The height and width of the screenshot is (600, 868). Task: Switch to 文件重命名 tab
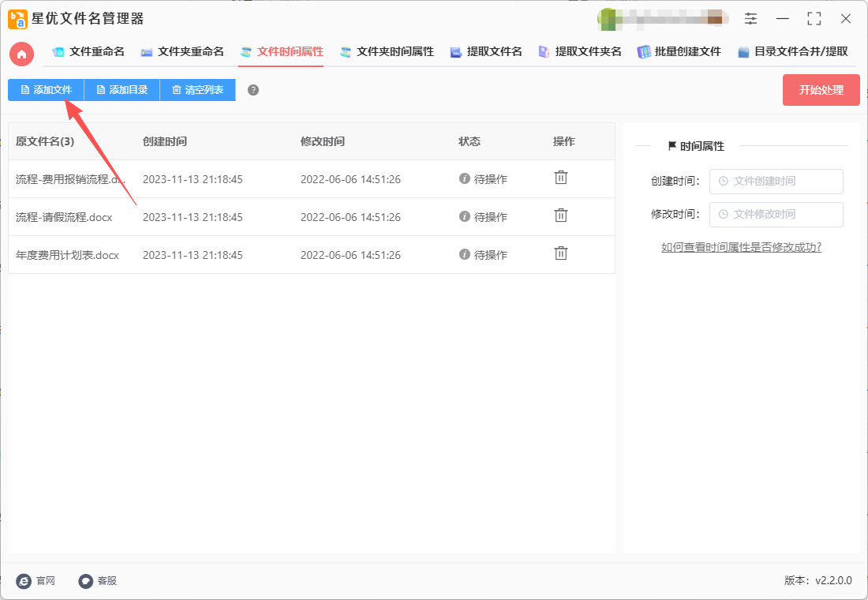click(x=88, y=52)
